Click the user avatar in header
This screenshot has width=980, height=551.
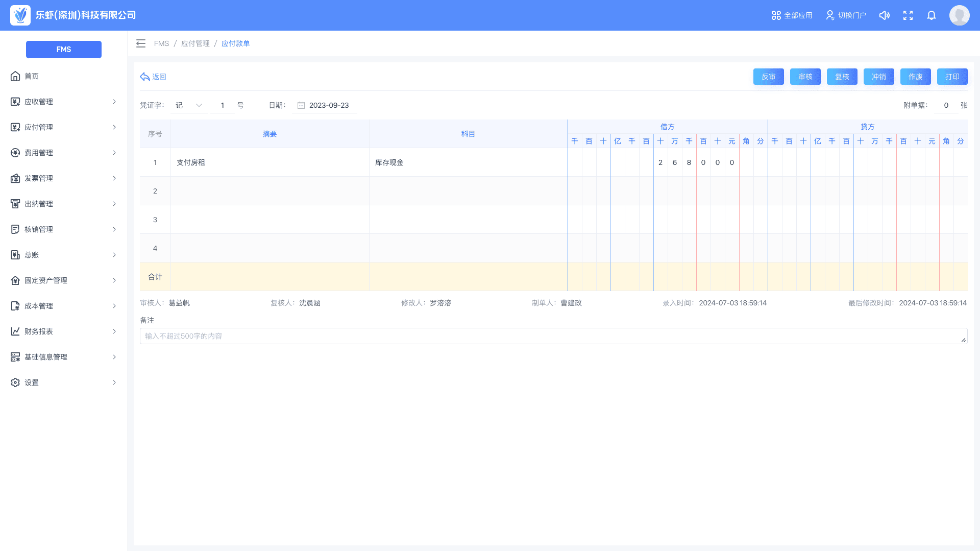coord(959,15)
